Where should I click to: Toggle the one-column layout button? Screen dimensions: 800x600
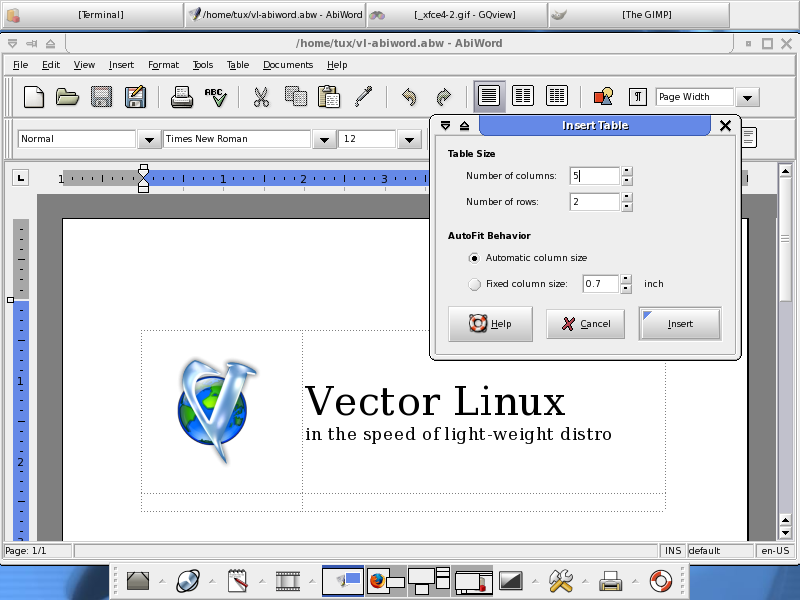pos(489,96)
